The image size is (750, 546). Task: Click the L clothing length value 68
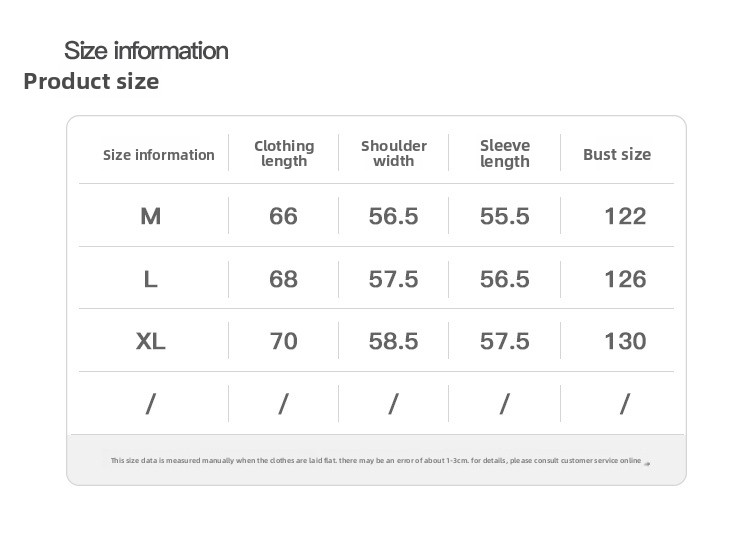coord(284,279)
